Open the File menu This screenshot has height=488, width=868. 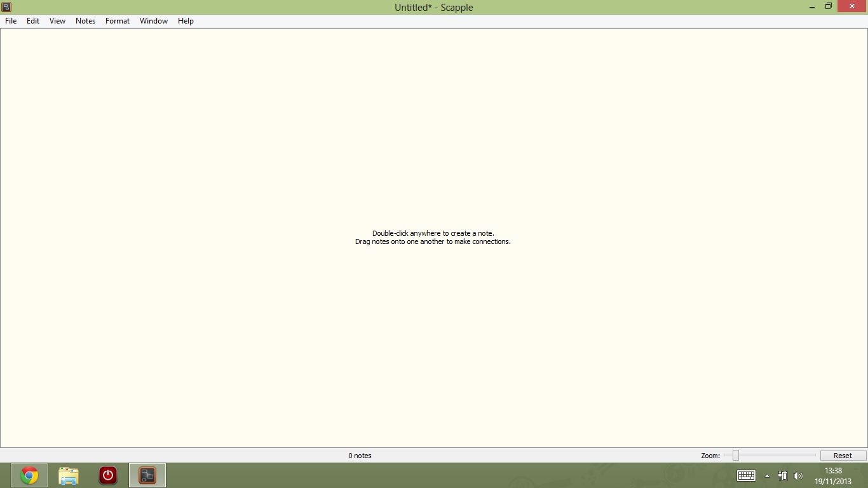(11, 21)
